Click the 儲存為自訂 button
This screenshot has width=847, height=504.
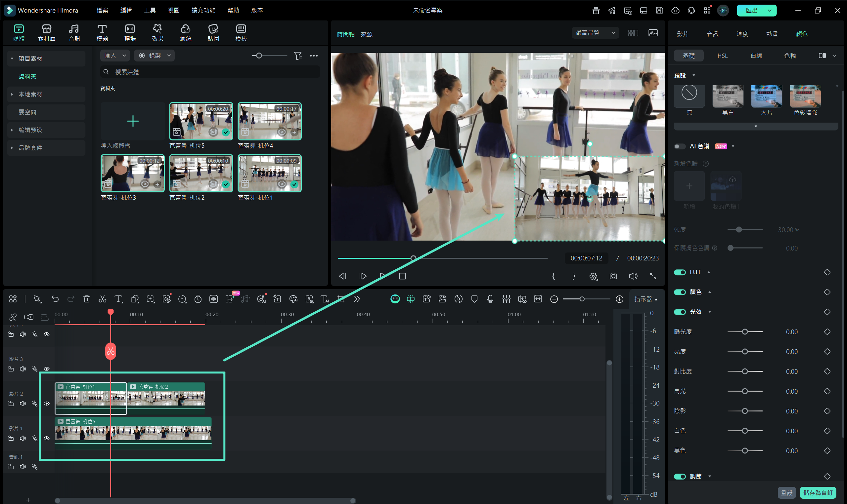[818, 492]
